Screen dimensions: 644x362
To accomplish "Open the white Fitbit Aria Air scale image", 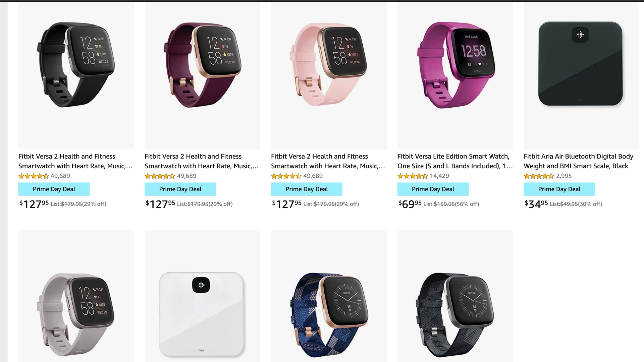I will point(202,296).
